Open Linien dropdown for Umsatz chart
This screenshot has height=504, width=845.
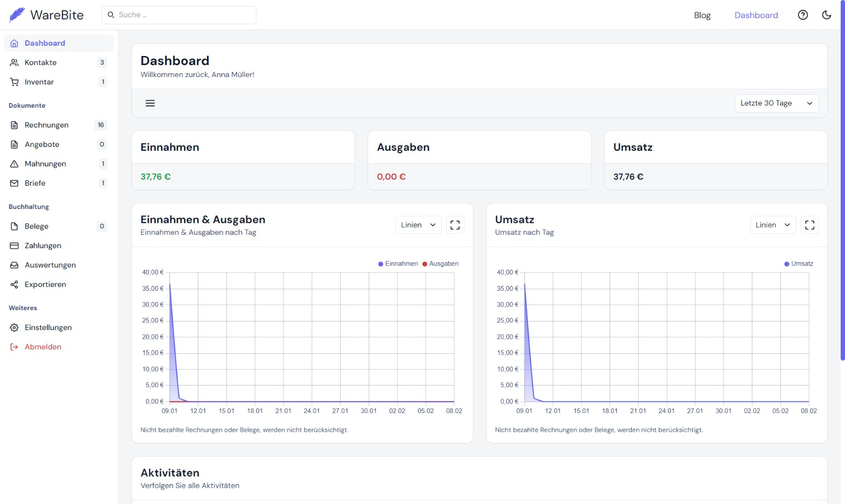click(773, 225)
